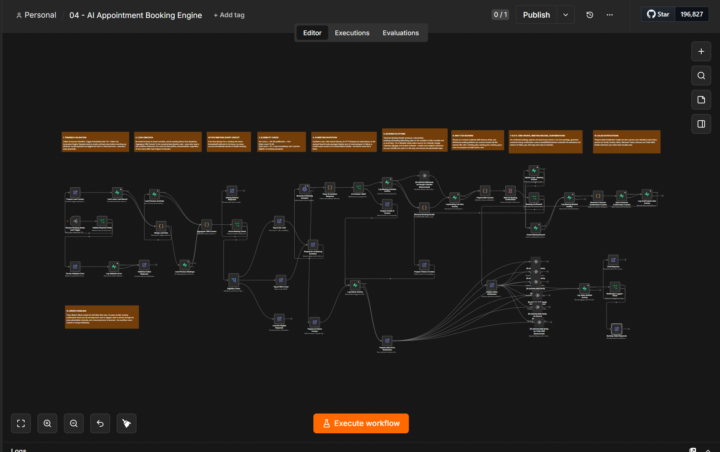Screen dimensions: 720x452
Task: Open the three-dot workflow menu
Action: 609,15
